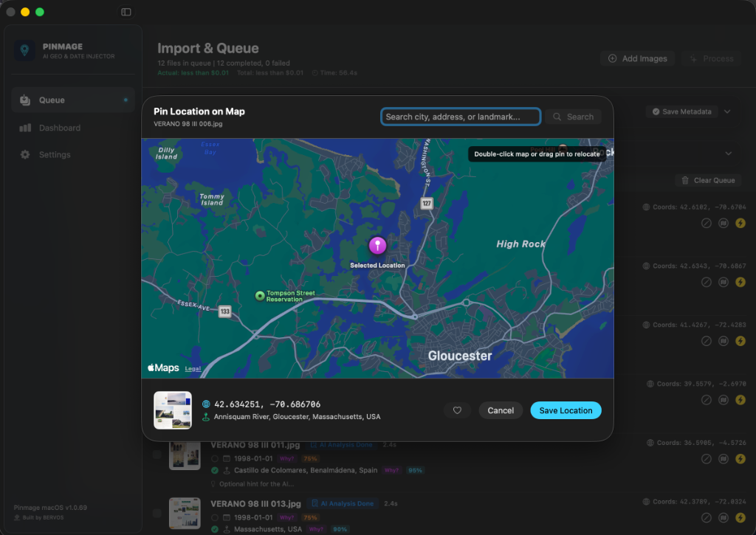Tick the row checkbox for VERANO 98 III 013.jpg
The image size is (756, 535).
(157, 514)
